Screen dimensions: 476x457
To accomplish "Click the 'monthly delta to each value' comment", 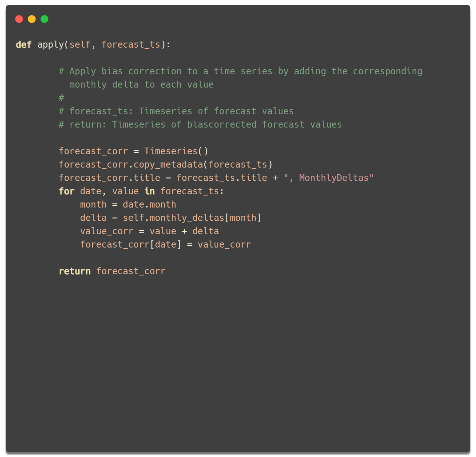I will point(142,85).
